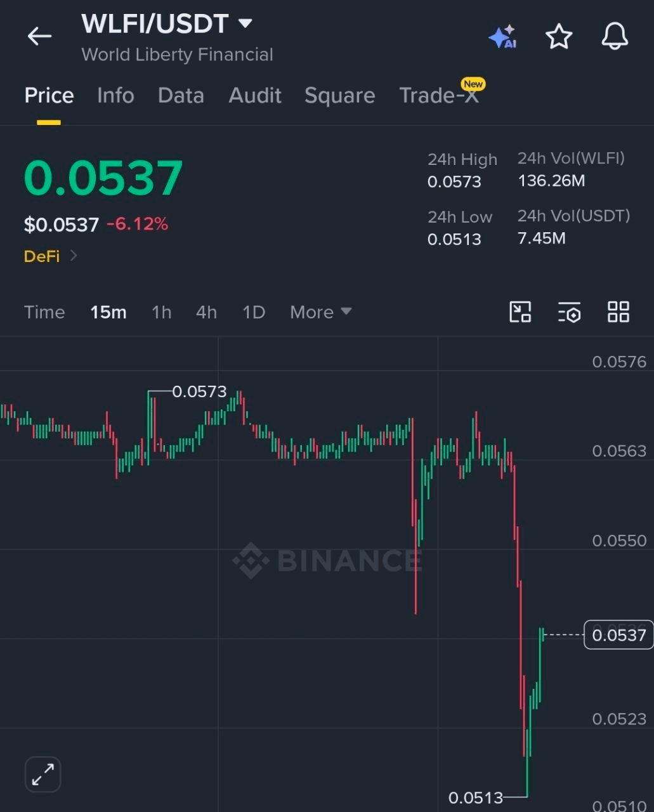This screenshot has width=654, height=812.
Task: Open the chart drawing tools icon
Action: tap(520, 312)
